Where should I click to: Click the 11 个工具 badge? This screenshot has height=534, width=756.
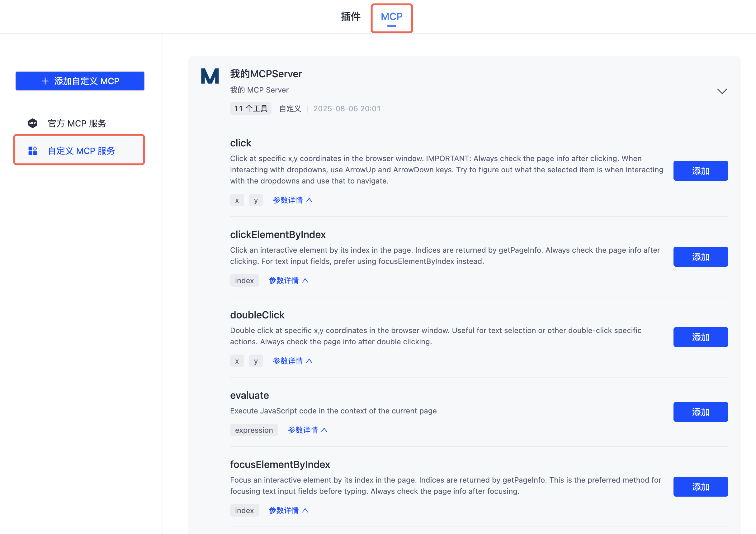251,109
